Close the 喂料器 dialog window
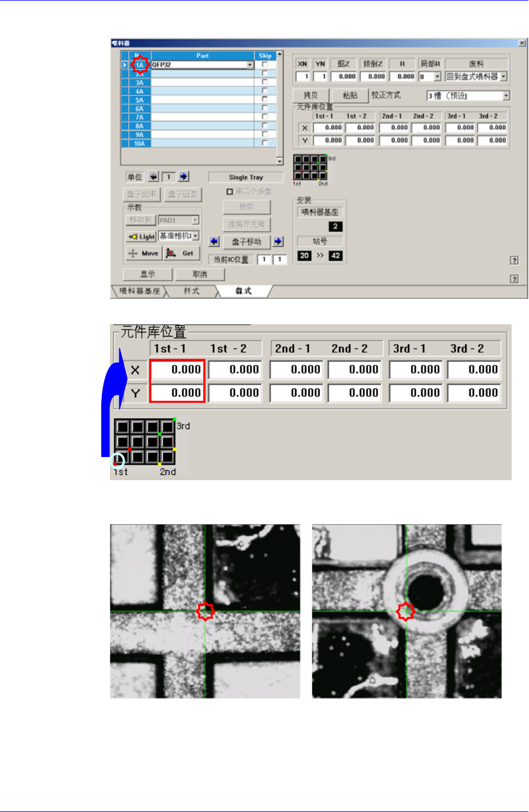This screenshot has height=812, width=529. (521, 43)
